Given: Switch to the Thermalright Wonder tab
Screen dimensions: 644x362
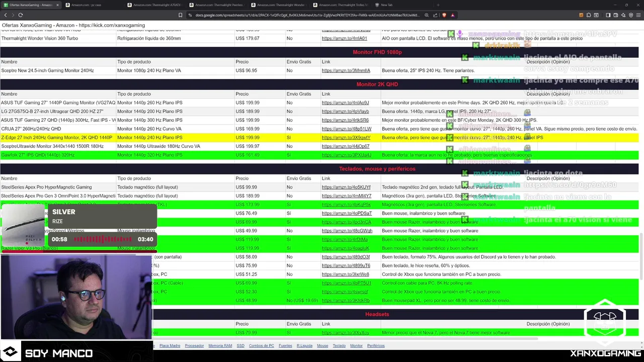Looking at the screenshot, I should coord(278,5).
